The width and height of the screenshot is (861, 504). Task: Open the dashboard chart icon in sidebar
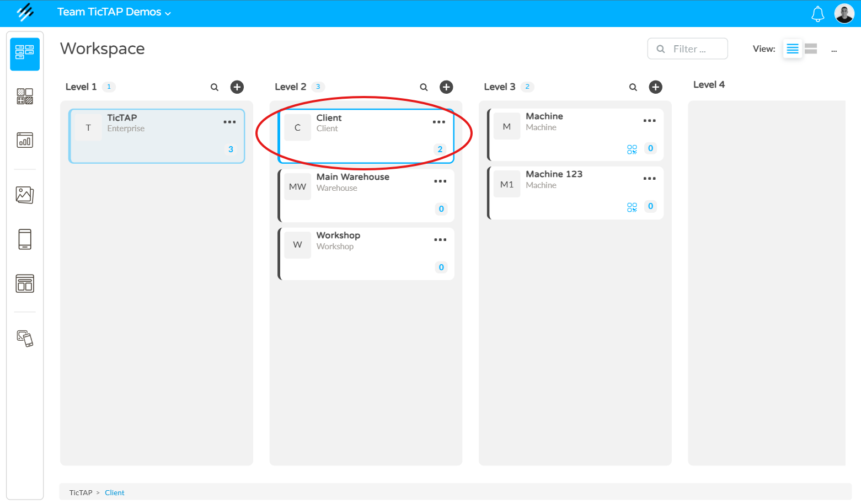click(25, 140)
